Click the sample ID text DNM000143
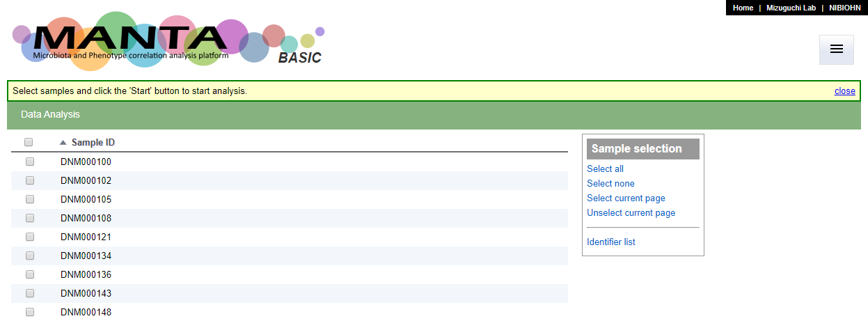 86,293
